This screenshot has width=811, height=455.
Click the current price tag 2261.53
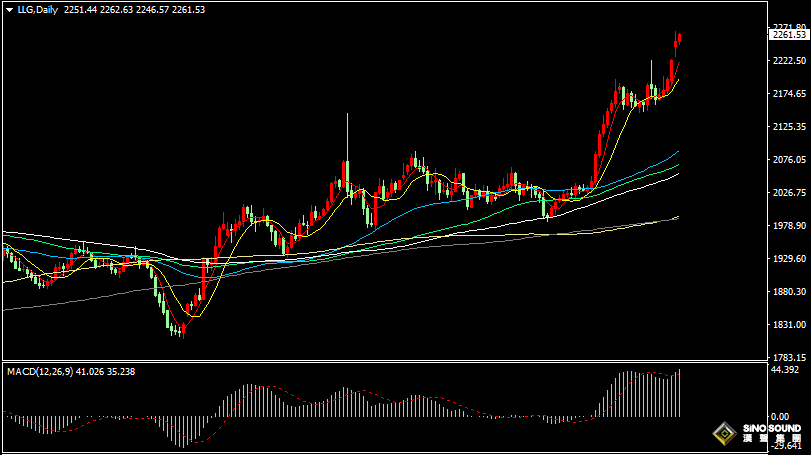[x=789, y=35]
